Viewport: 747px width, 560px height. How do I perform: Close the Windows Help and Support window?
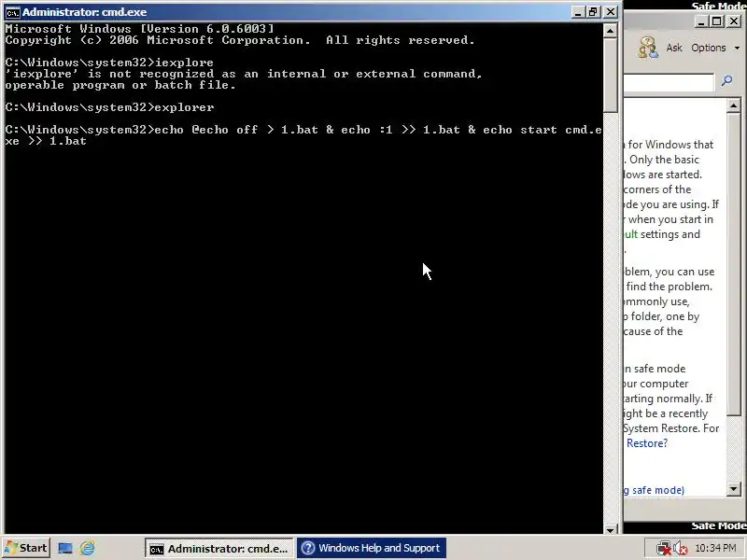734,21
